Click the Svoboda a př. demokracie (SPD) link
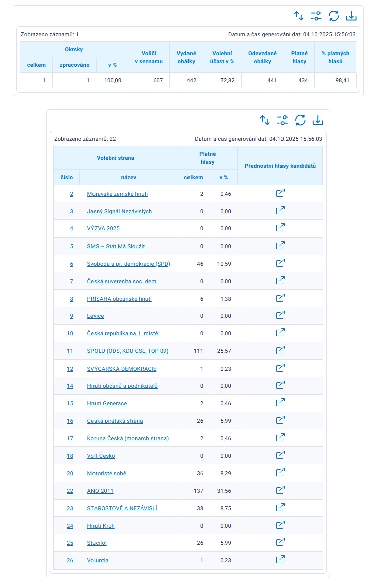 129,264
